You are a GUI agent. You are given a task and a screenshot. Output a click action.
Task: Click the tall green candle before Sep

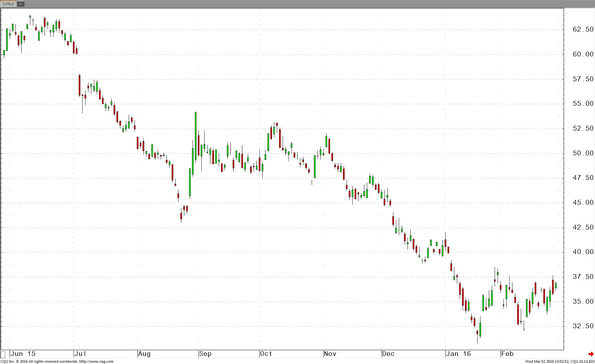point(196,135)
